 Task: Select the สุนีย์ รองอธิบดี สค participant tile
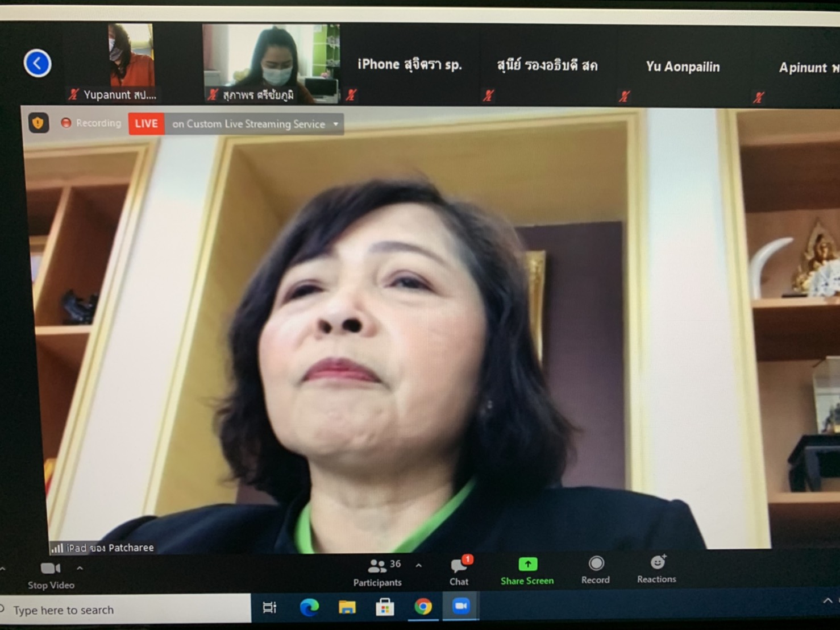point(547,65)
